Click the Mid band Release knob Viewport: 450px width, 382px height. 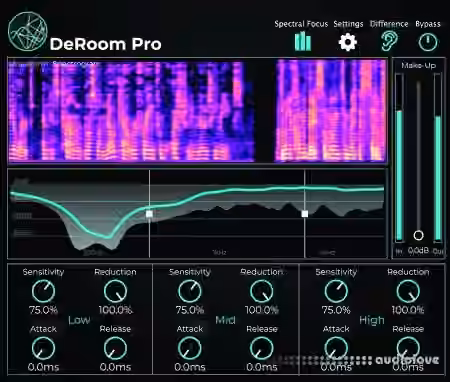pos(262,348)
